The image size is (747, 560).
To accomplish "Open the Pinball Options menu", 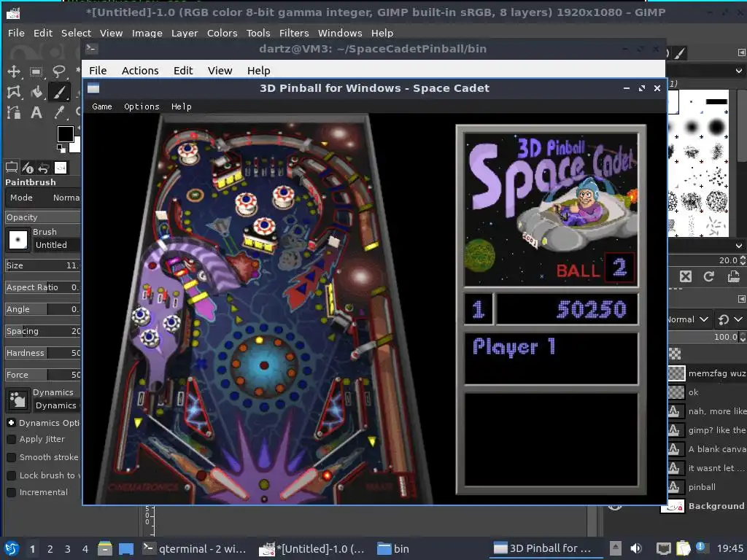I will coord(142,106).
